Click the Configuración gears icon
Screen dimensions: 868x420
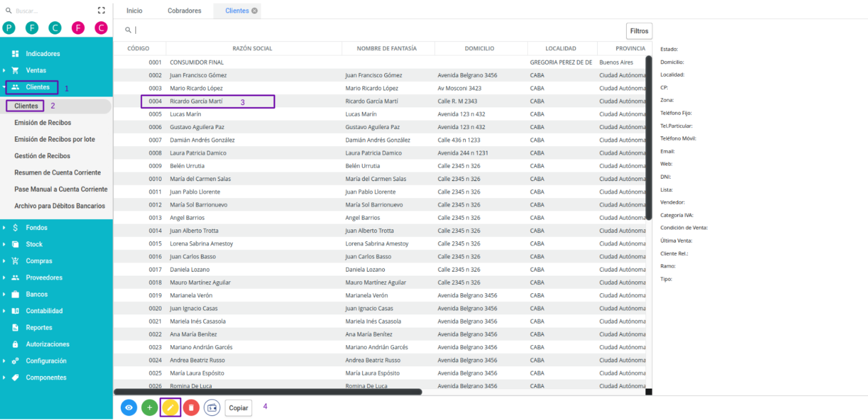[x=16, y=361]
